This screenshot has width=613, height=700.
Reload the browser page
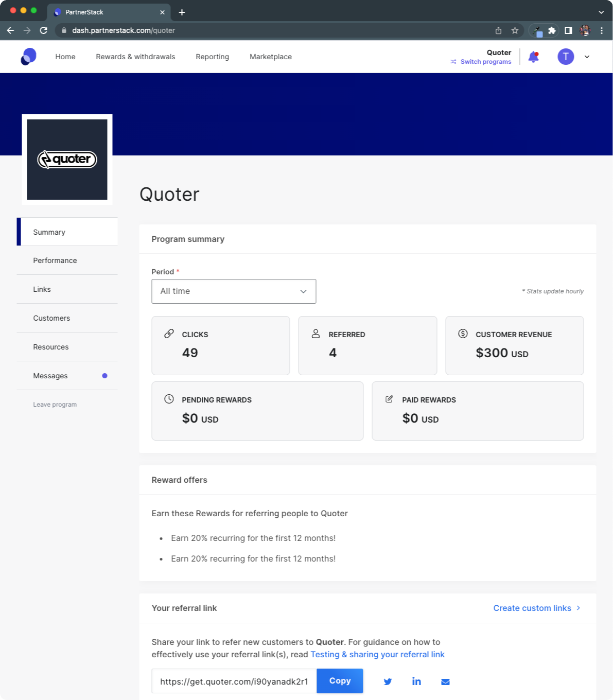coord(44,30)
